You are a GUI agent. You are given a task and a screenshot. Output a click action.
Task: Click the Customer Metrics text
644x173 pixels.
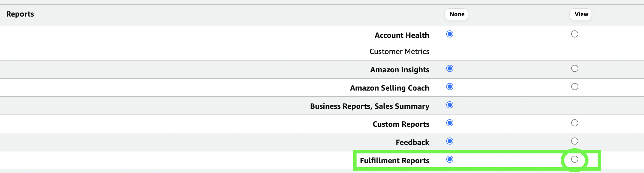click(x=399, y=52)
